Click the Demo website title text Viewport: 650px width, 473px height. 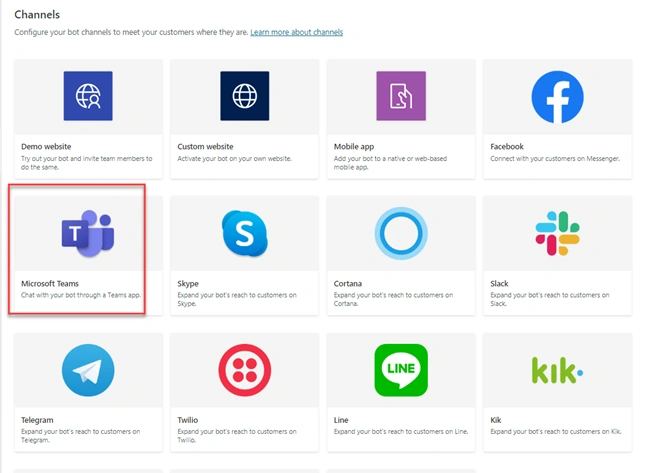point(46,146)
